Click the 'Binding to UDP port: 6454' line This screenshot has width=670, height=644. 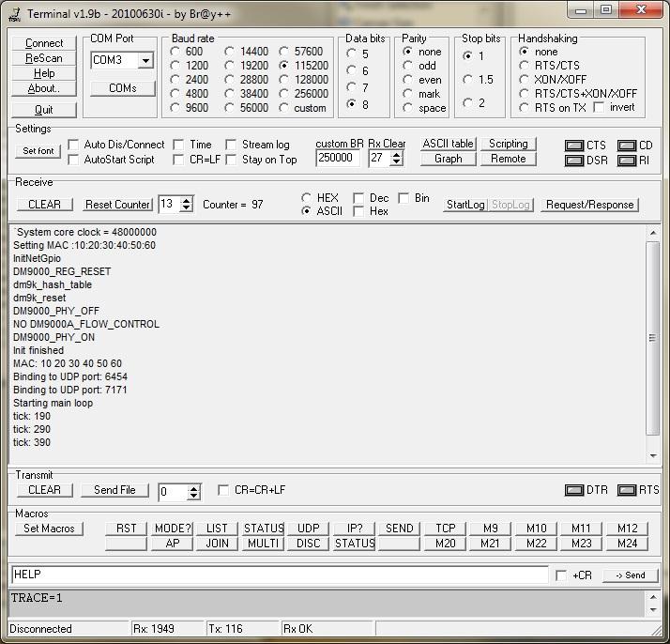coord(70,376)
